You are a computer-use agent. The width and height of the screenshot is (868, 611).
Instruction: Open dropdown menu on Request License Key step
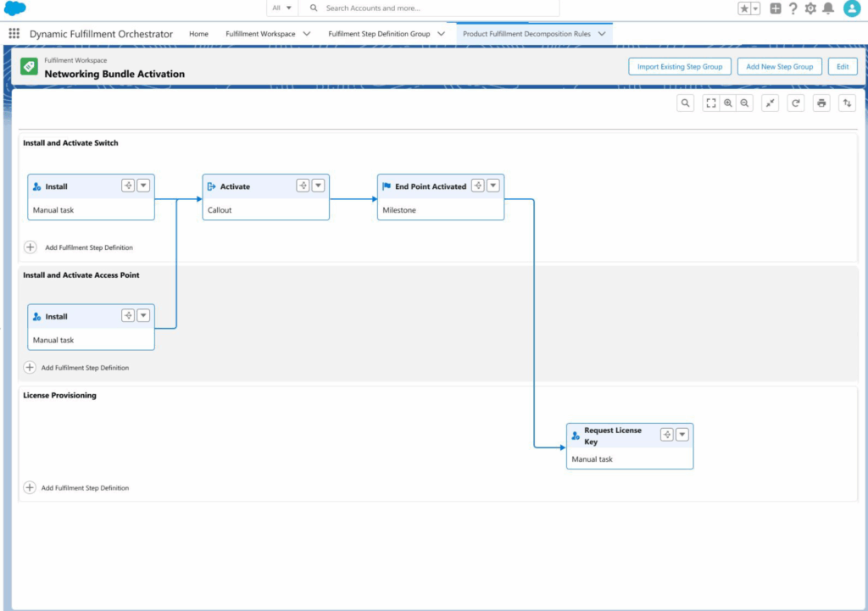coord(682,435)
